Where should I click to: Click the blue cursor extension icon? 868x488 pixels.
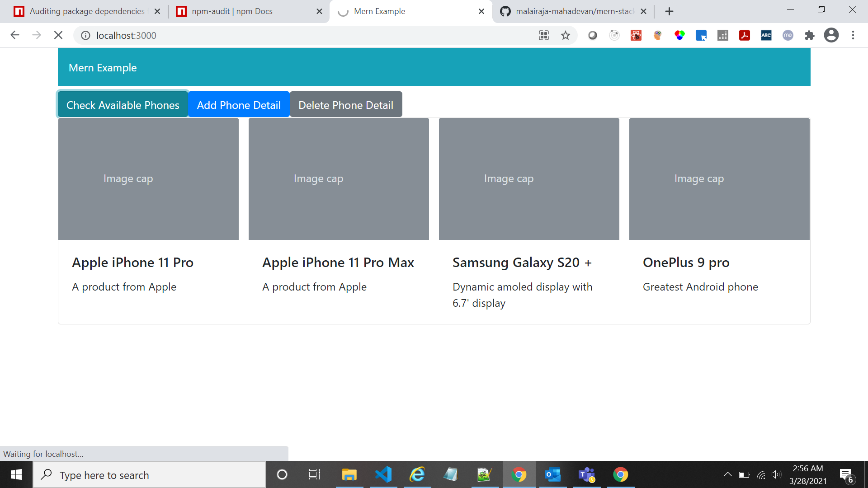coord(701,35)
